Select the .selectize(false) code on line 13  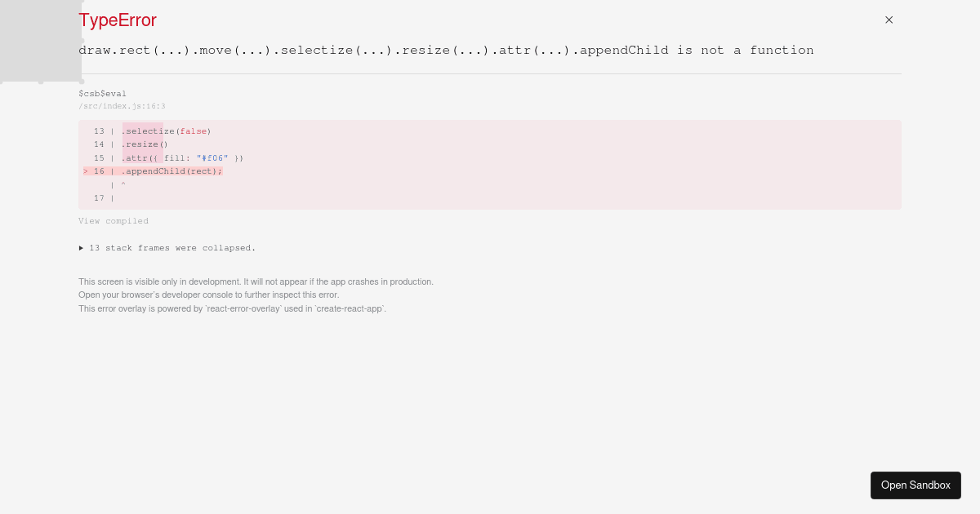tap(167, 131)
